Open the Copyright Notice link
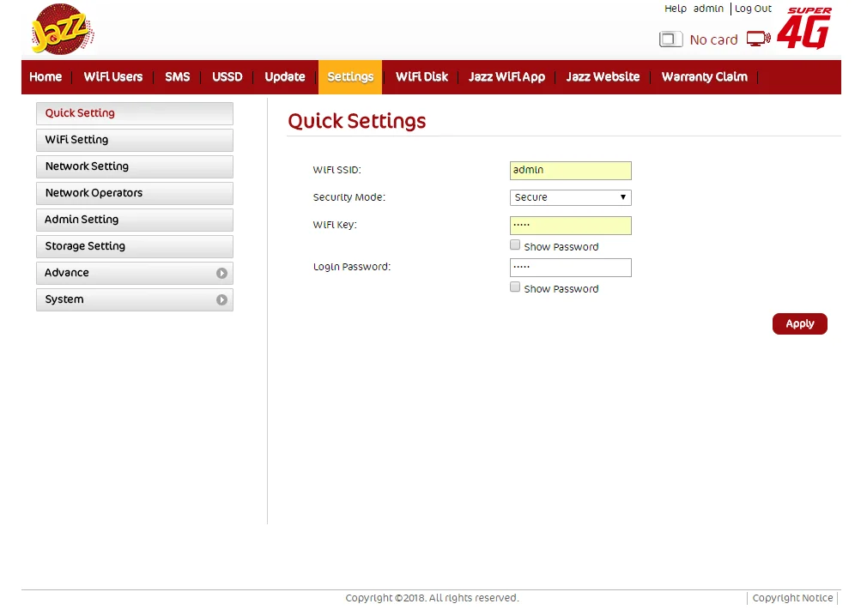This screenshot has width=867, height=616. 792,598
